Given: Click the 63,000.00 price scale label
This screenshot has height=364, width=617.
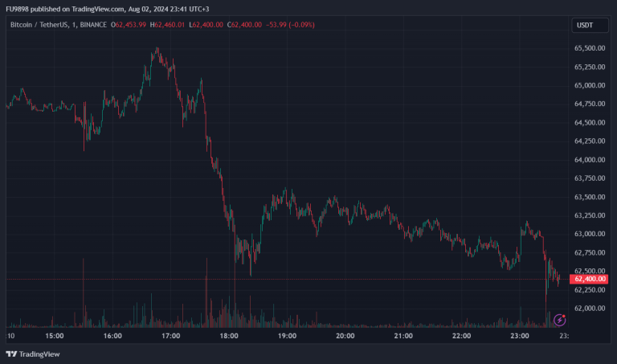Looking at the screenshot, I should tap(590, 234).
